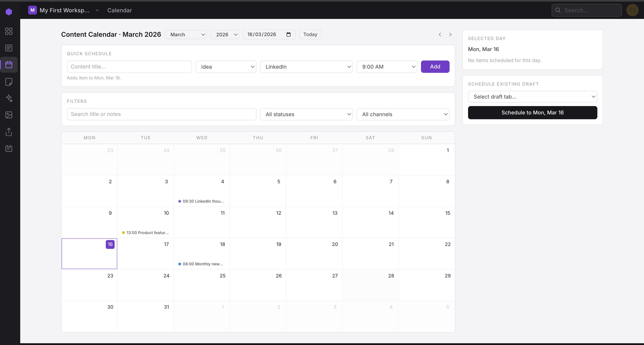Open the Notes panel from the sidebar
Image resolution: width=644 pixels, height=345 pixels.
point(9,82)
